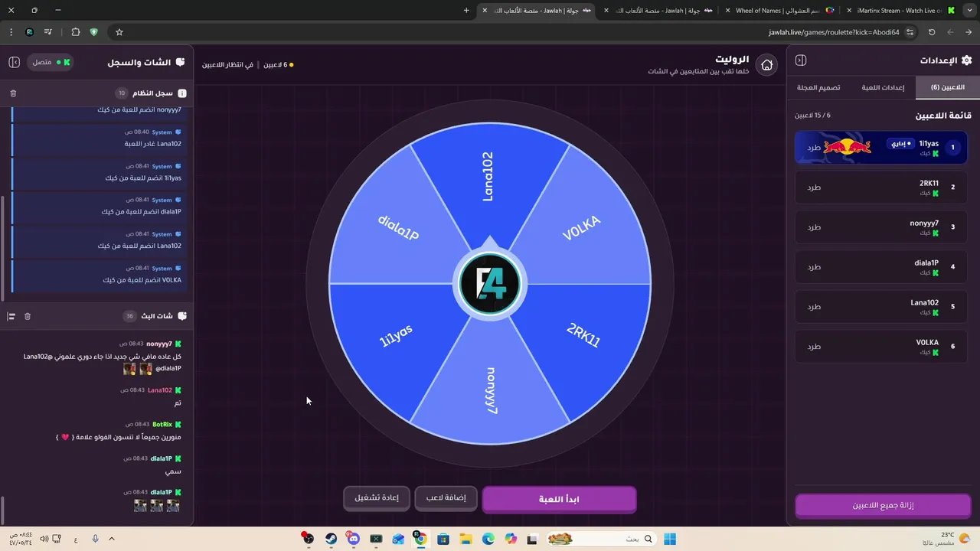980x551 pixels.
Task: Click the 1i1yas wheel segment
Action: (x=397, y=335)
